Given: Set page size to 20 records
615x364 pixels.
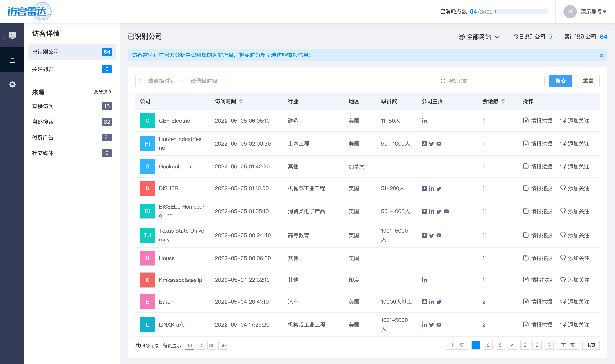Looking at the screenshot, I should pyautogui.click(x=201, y=345).
